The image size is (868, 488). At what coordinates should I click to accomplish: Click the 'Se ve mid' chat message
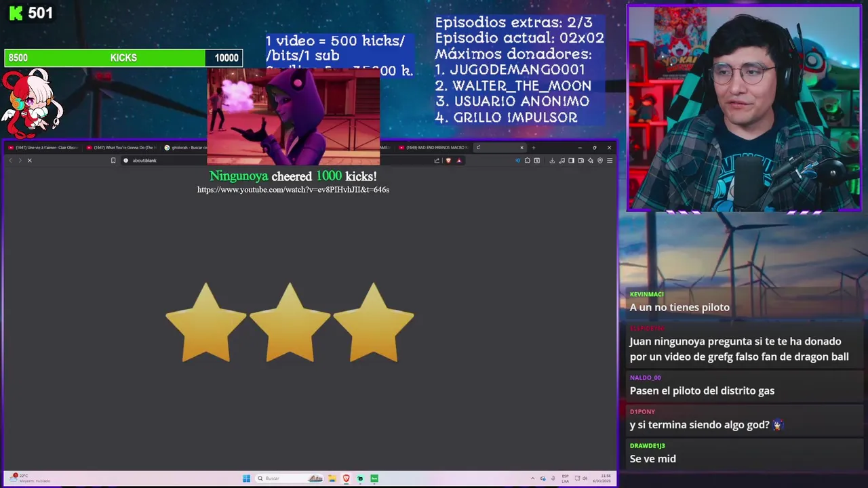click(652, 459)
